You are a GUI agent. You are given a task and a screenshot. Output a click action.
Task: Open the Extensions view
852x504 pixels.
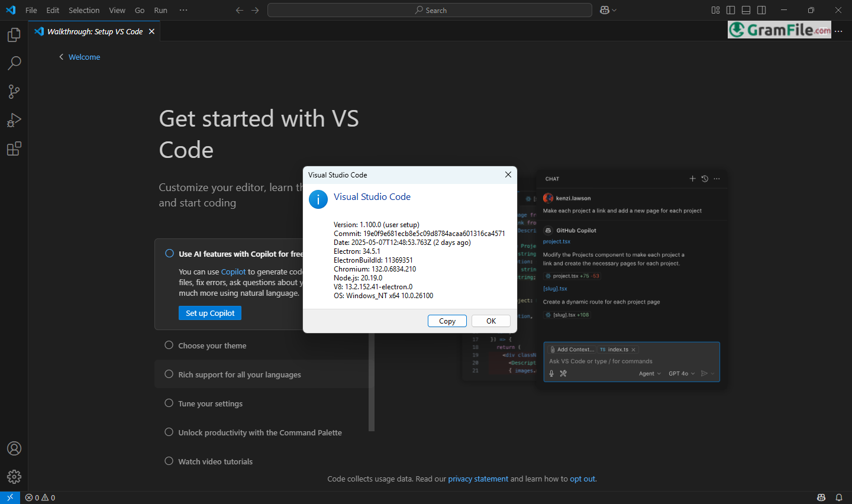[14, 148]
